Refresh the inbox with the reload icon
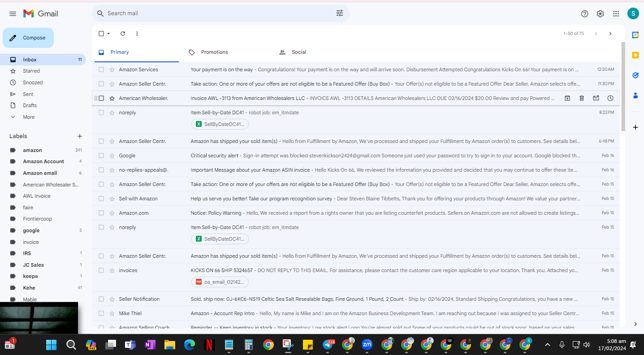This screenshot has width=644, height=355. pyautogui.click(x=123, y=34)
